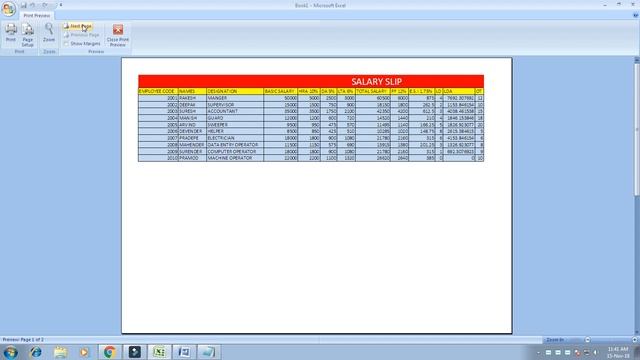
Task: Click the Preview Page 1 of 2 status text
Action: coord(23,340)
